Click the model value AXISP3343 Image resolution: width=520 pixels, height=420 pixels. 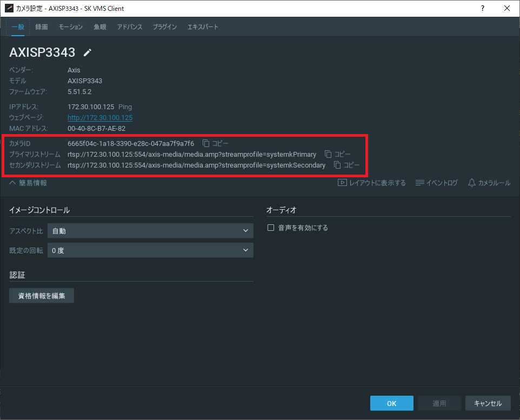pos(85,81)
